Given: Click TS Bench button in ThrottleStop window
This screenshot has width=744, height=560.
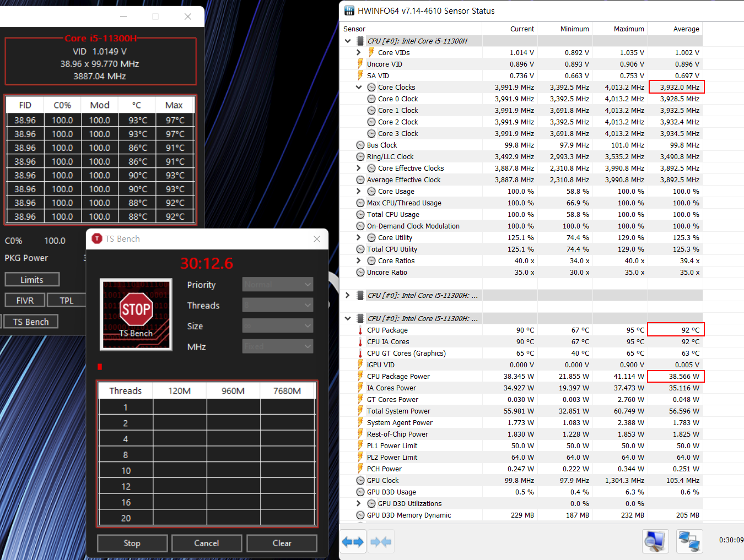Looking at the screenshot, I should 31,322.
